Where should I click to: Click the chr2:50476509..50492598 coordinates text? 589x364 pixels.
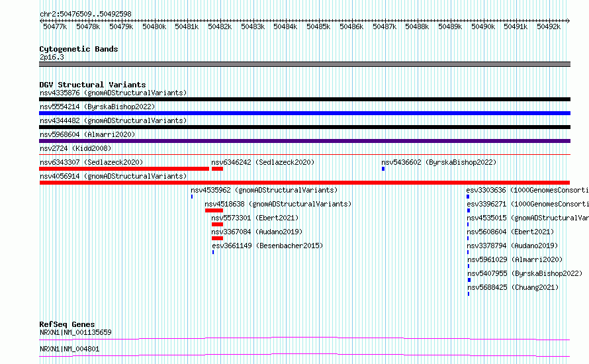click(x=85, y=14)
